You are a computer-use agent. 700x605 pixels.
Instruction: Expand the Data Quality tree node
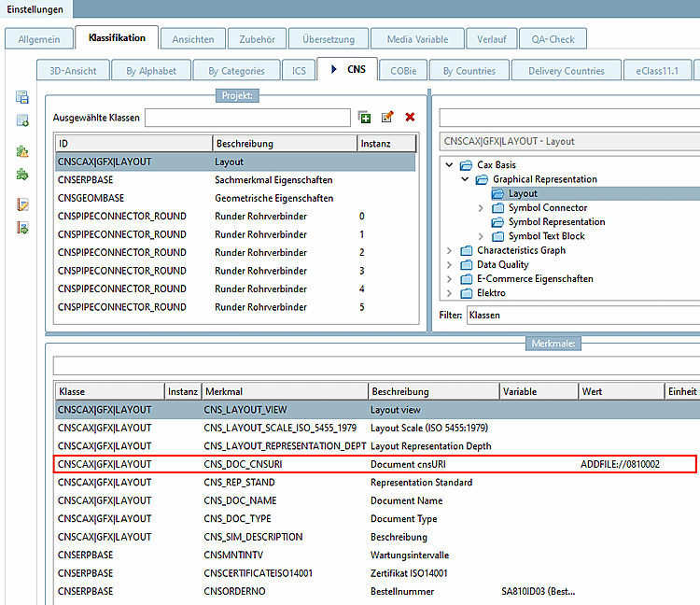[450, 265]
